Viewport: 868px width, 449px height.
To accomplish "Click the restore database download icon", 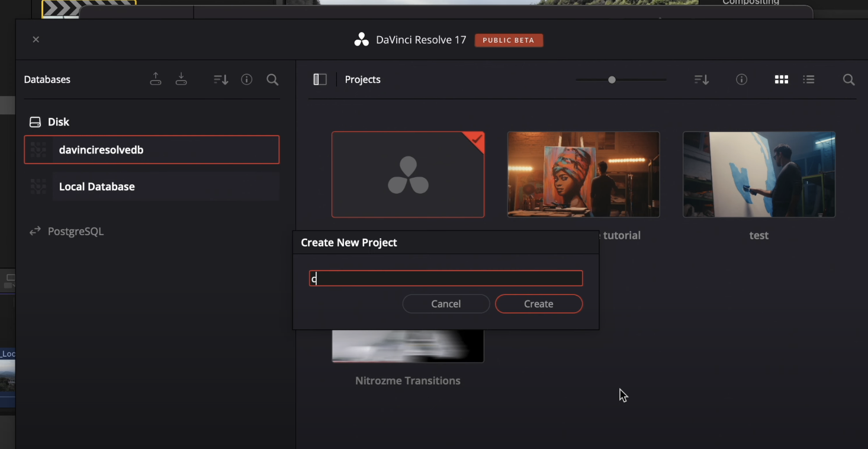I will 181,79.
